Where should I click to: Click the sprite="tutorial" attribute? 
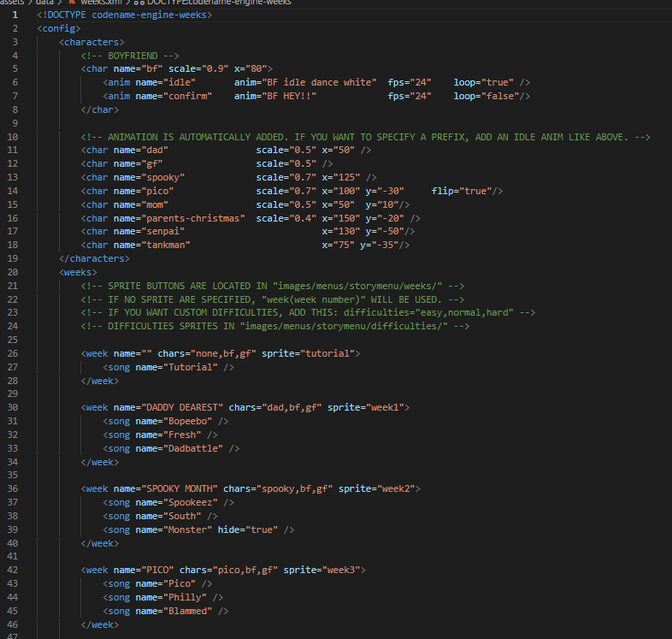(308, 354)
